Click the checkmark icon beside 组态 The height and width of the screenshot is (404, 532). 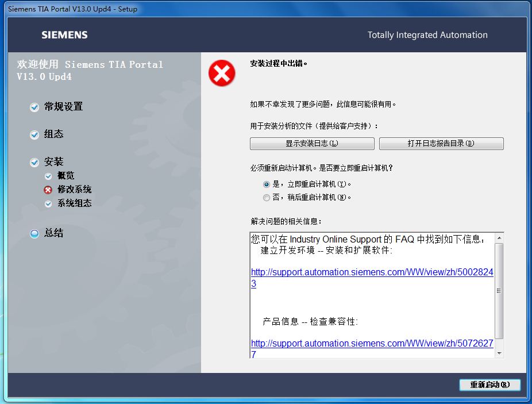tap(34, 135)
